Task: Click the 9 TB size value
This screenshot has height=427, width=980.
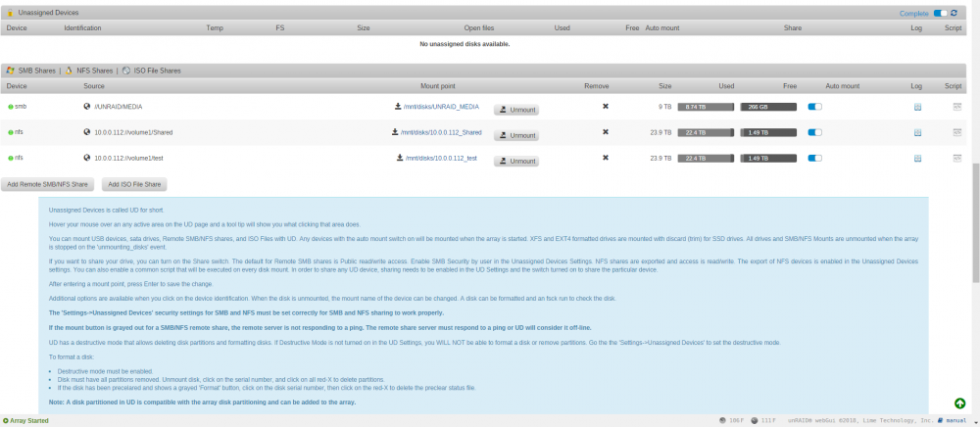Action: tap(664, 107)
